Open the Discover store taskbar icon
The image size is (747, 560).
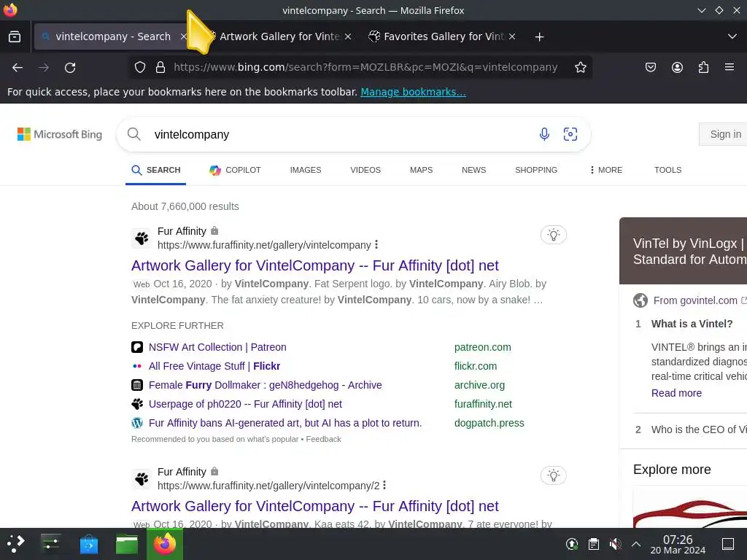tap(88, 544)
